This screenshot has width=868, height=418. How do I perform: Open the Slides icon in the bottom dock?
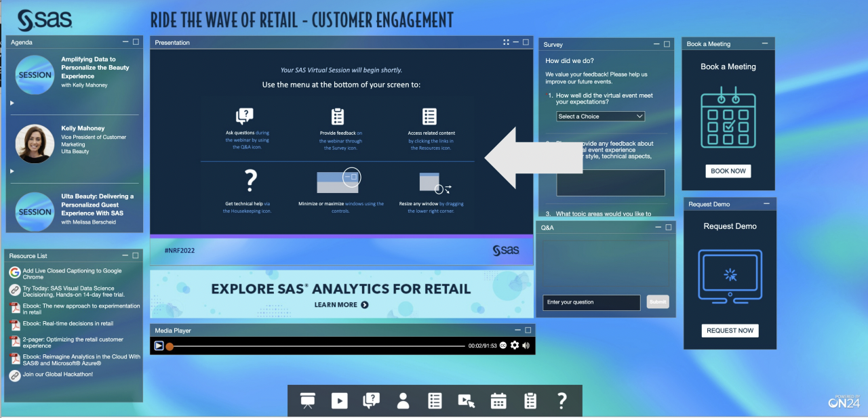[308, 400]
